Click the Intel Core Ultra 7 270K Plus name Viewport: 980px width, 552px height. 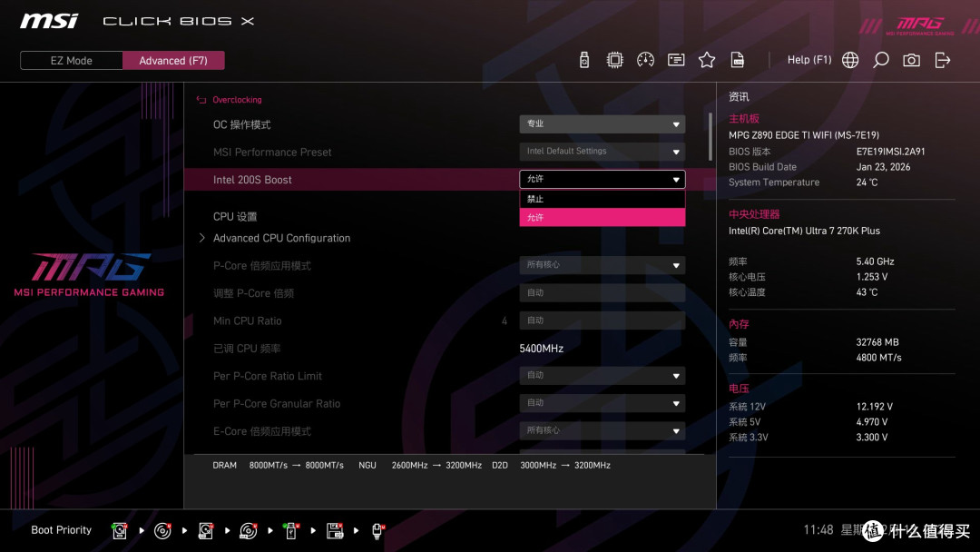(804, 231)
